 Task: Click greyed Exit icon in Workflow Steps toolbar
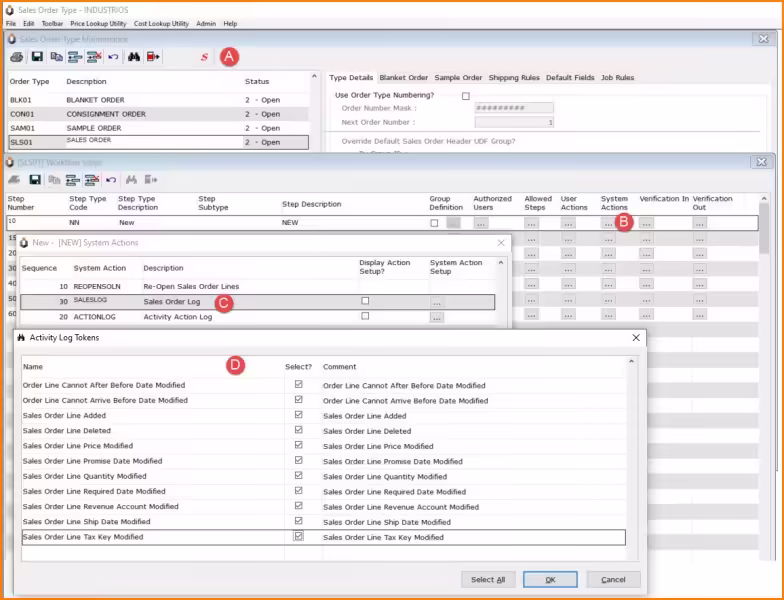[x=151, y=180]
